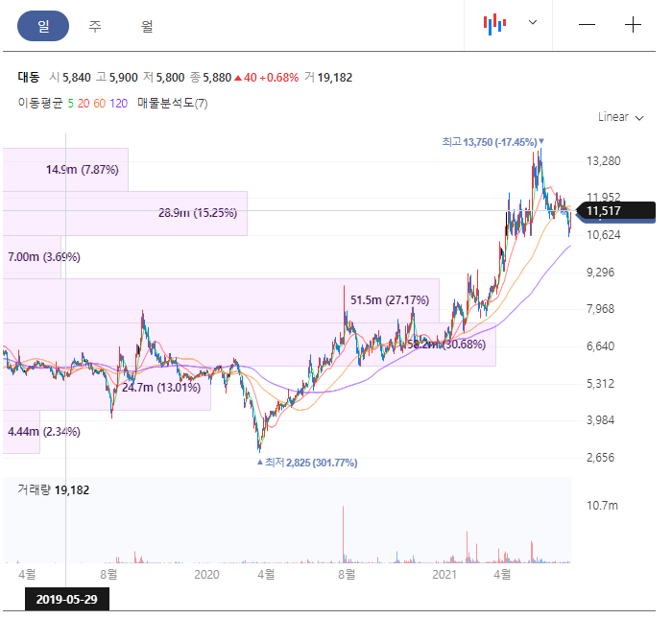
Task: Click the 5,312 price axis label
Action: pos(600,383)
